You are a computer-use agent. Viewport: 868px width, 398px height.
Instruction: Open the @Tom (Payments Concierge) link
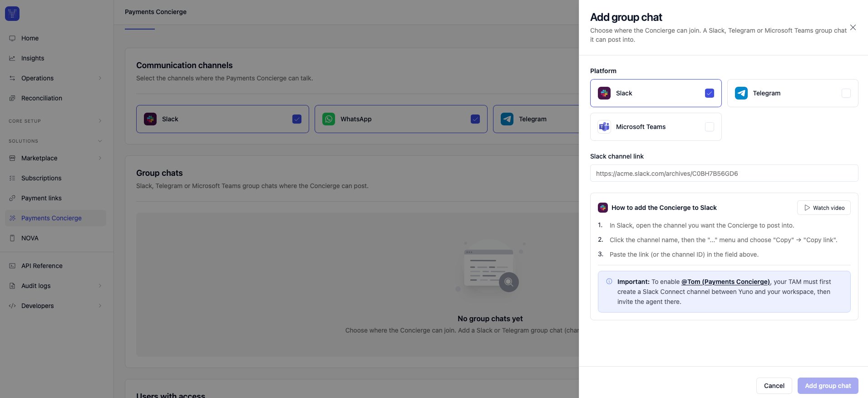tap(725, 282)
